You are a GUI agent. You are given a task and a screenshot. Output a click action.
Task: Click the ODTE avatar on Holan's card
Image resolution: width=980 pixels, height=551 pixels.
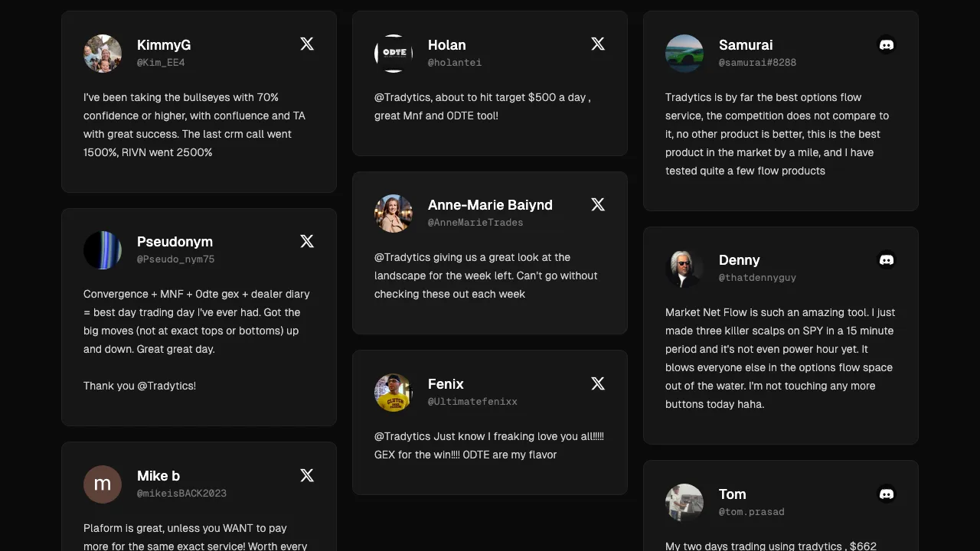394,54
